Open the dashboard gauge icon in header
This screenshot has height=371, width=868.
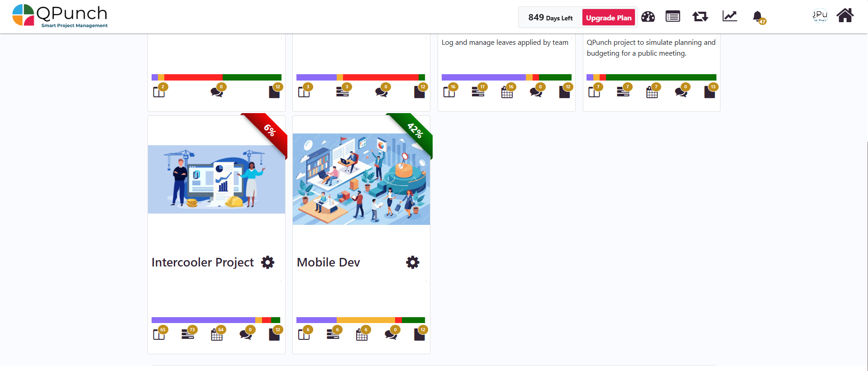[x=648, y=17]
